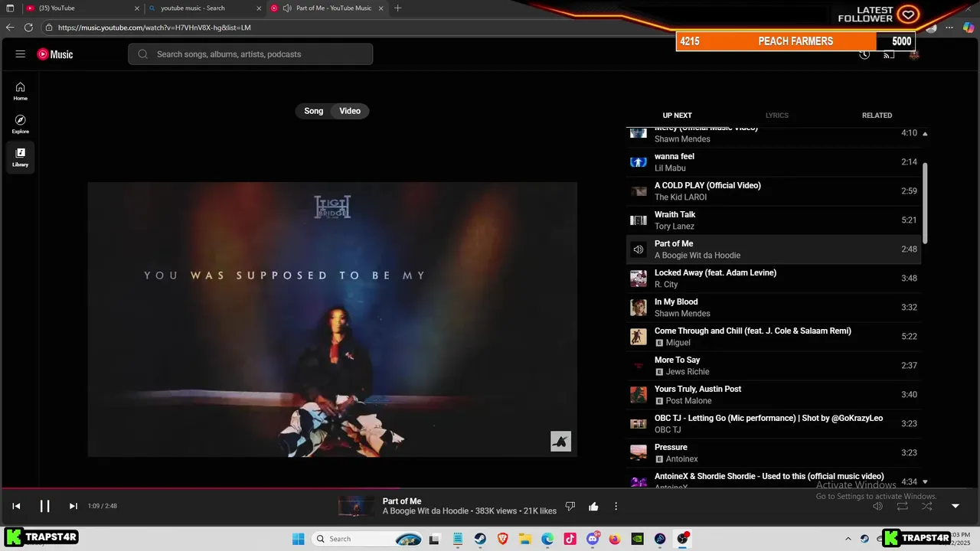Switch player to Video mode

point(350,111)
